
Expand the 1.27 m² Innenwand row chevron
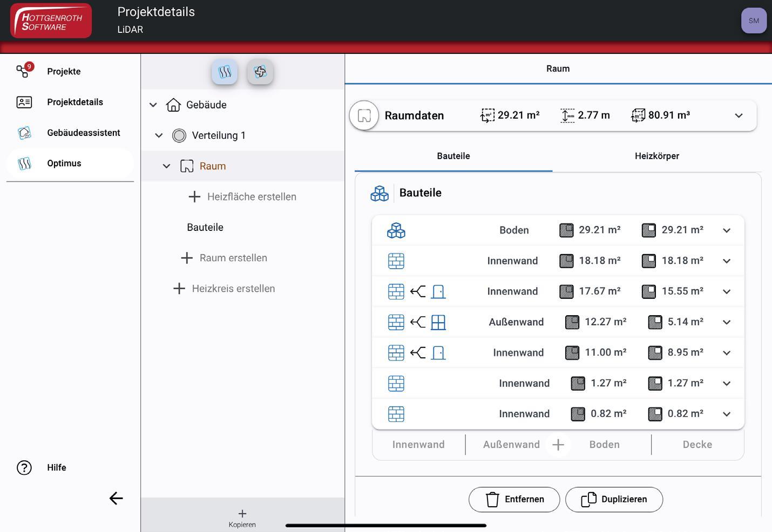[727, 384]
